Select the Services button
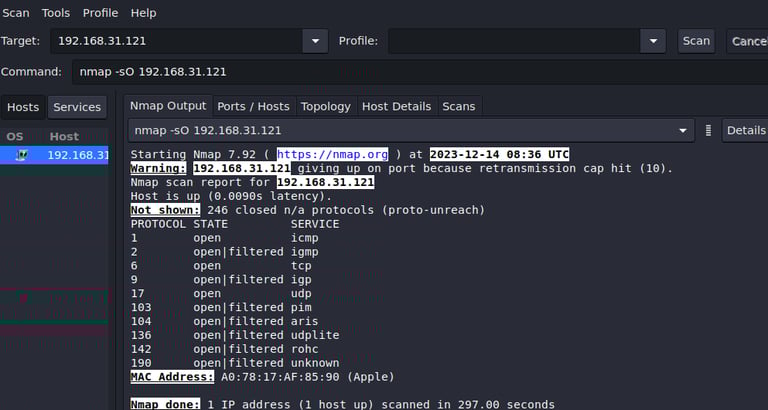Image resolution: width=768 pixels, height=410 pixels. click(x=77, y=107)
